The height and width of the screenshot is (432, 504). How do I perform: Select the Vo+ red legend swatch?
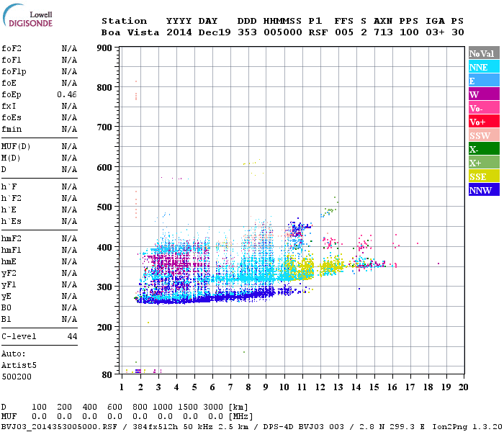coord(484,122)
